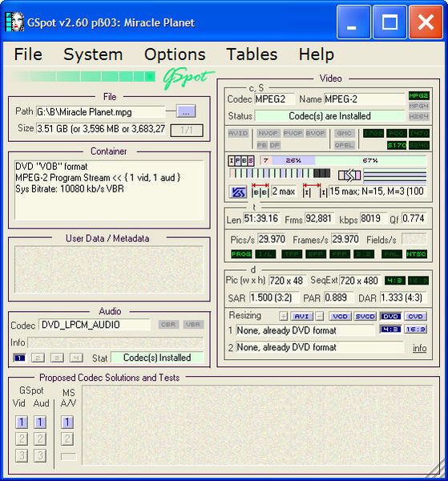Screen dimensions: 448x481
Task: Click the PROG scan indicator
Action: [241, 254]
